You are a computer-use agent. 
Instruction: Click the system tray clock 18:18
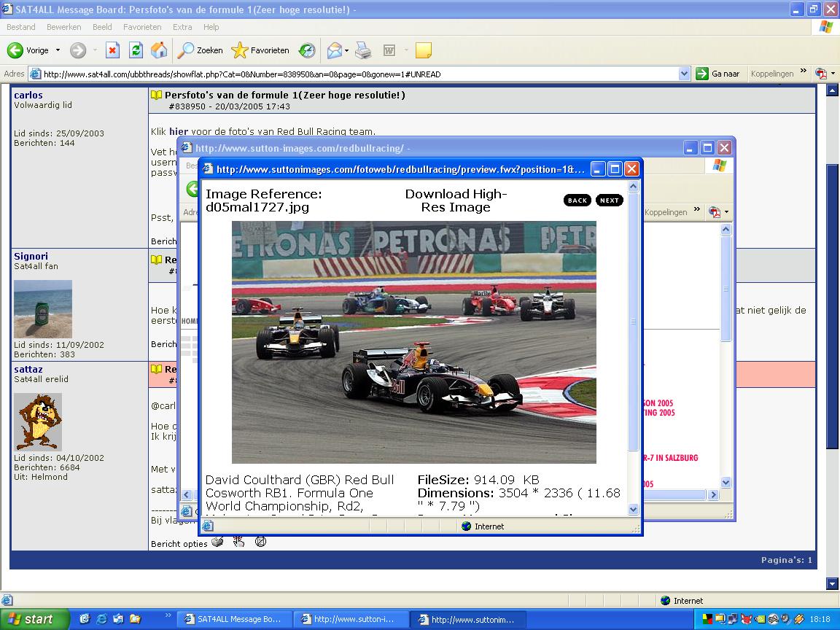pyautogui.click(x=820, y=619)
